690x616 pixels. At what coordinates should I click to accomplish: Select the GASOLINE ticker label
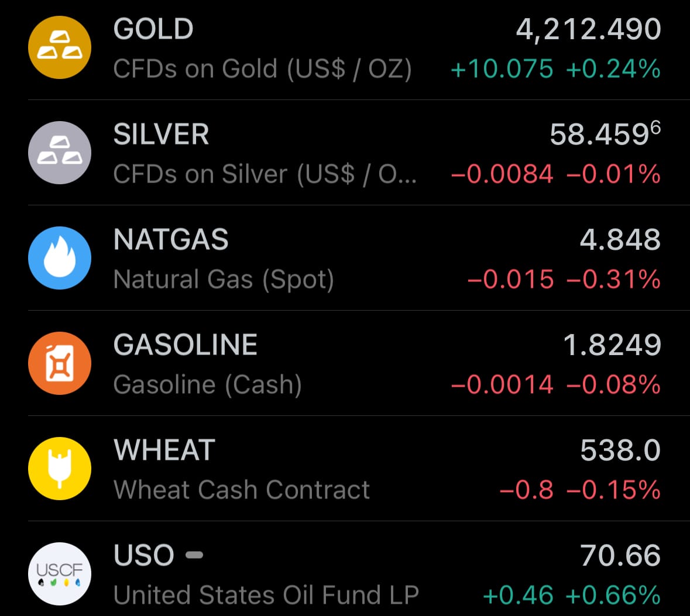(186, 345)
